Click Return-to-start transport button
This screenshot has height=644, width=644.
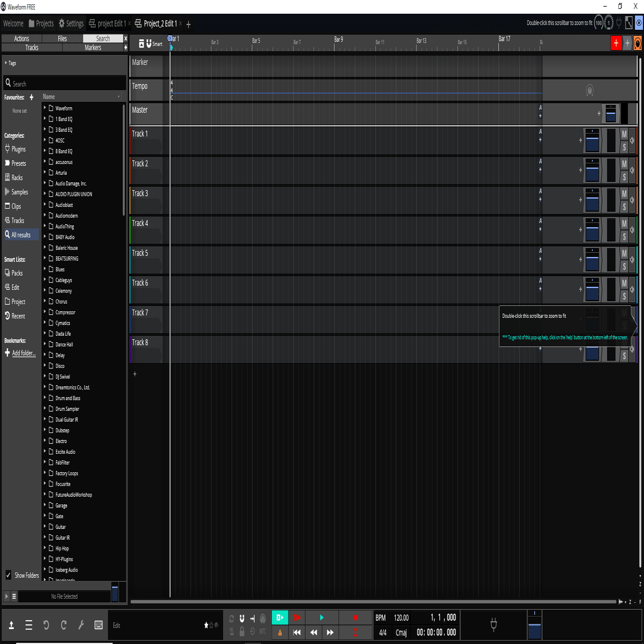(296, 633)
